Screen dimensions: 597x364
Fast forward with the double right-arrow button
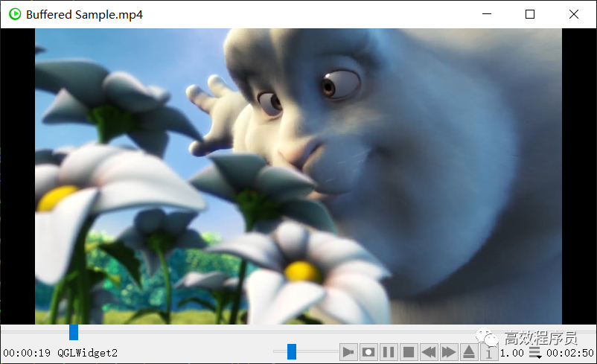pyautogui.click(x=449, y=352)
